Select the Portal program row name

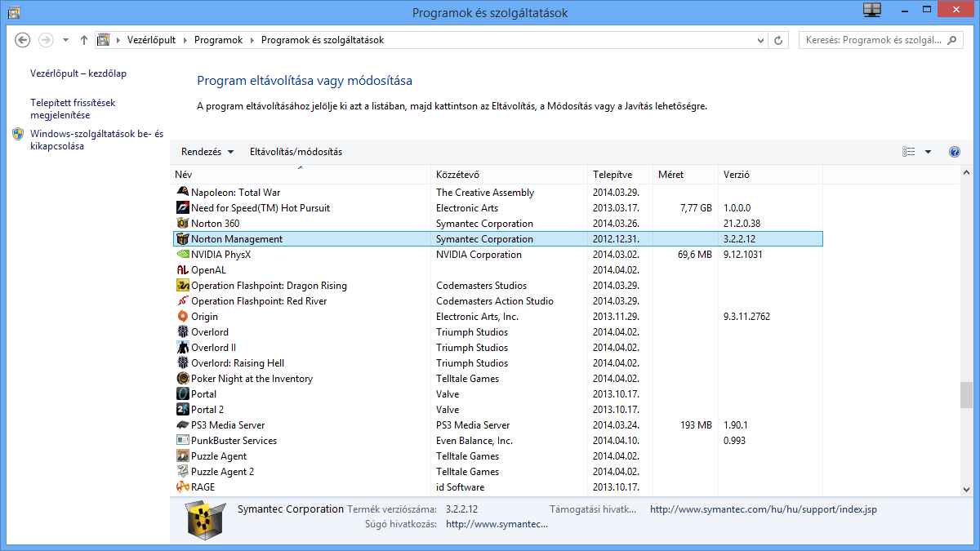(x=203, y=394)
